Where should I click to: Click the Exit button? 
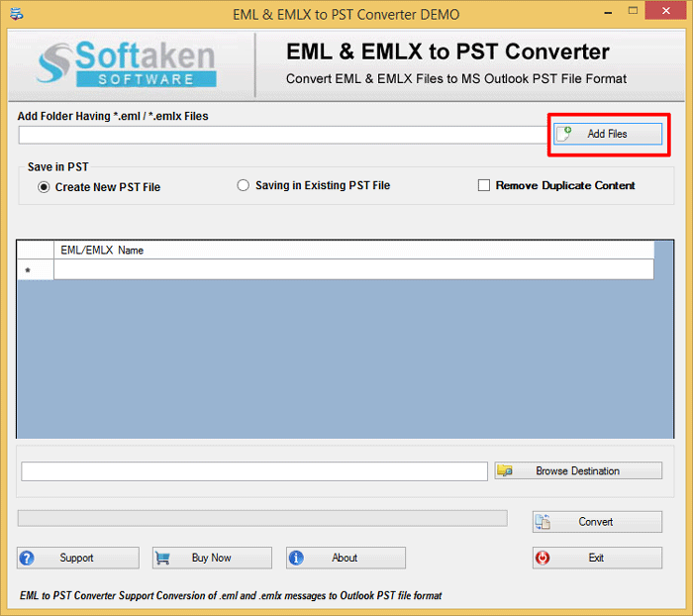click(597, 559)
